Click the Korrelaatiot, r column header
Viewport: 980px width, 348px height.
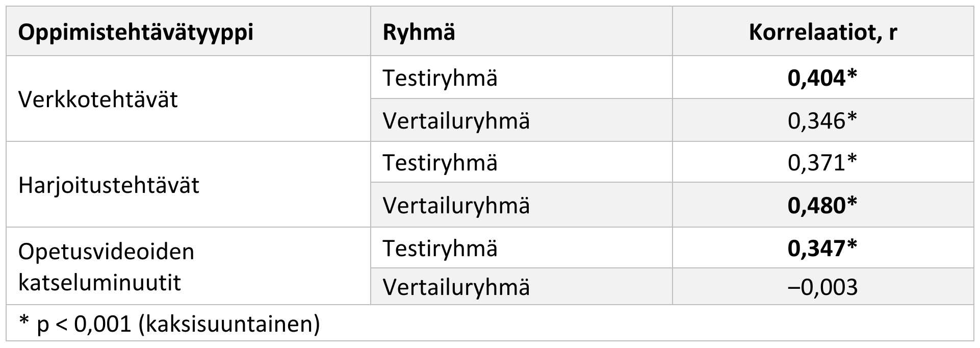822,33
